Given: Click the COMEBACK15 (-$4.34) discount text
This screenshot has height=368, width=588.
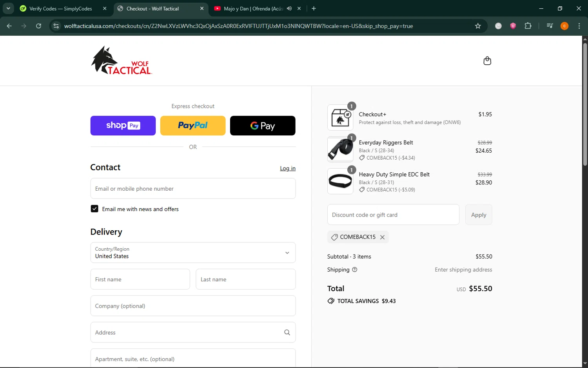Looking at the screenshot, I should (391, 158).
